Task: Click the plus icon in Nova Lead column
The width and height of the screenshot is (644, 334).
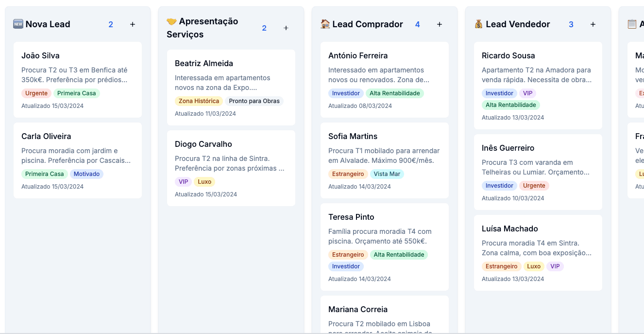Action: point(133,24)
